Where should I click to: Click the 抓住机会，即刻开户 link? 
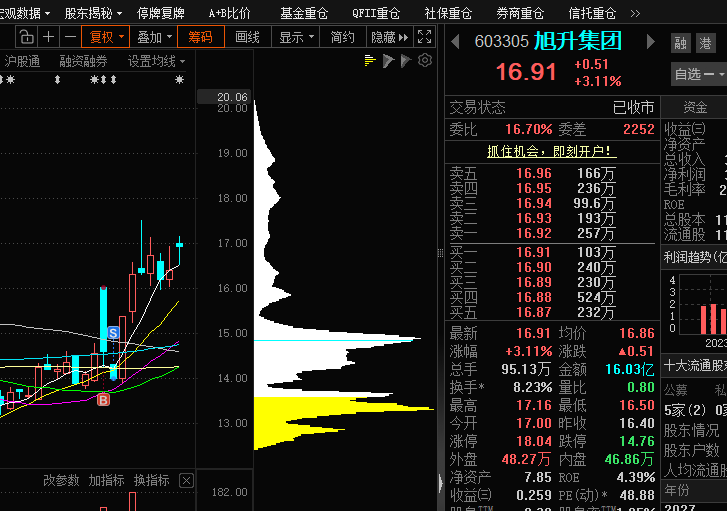(x=552, y=151)
